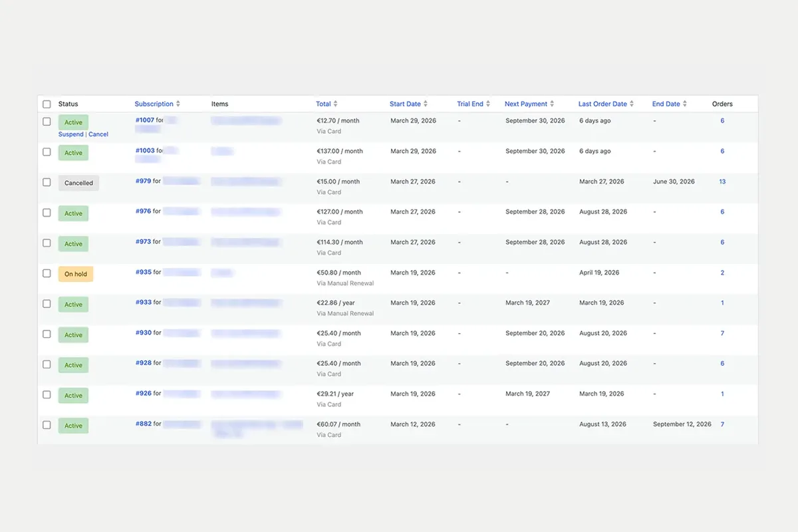Select checkbox for subscription #973
Image resolution: width=798 pixels, height=532 pixels.
point(47,243)
